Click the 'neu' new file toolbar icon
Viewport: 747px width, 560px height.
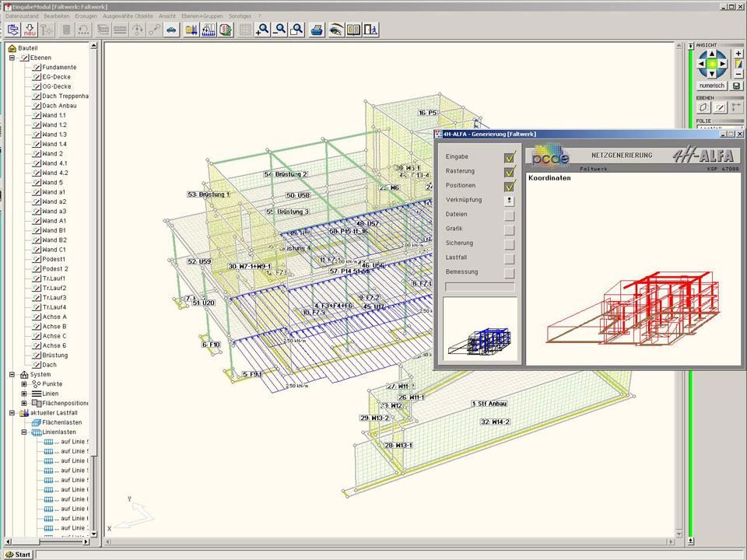click(x=30, y=30)
